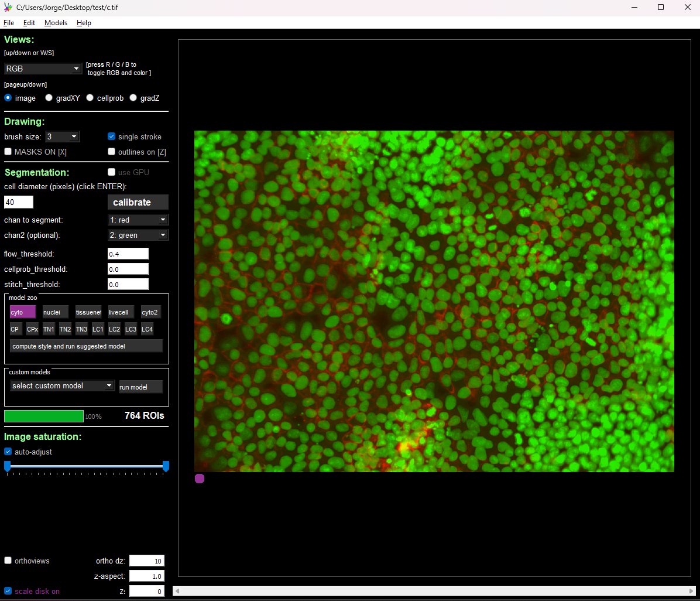Enable the MASKS ON checkbox
Screen dimensions: 700x601
point(8,152)
